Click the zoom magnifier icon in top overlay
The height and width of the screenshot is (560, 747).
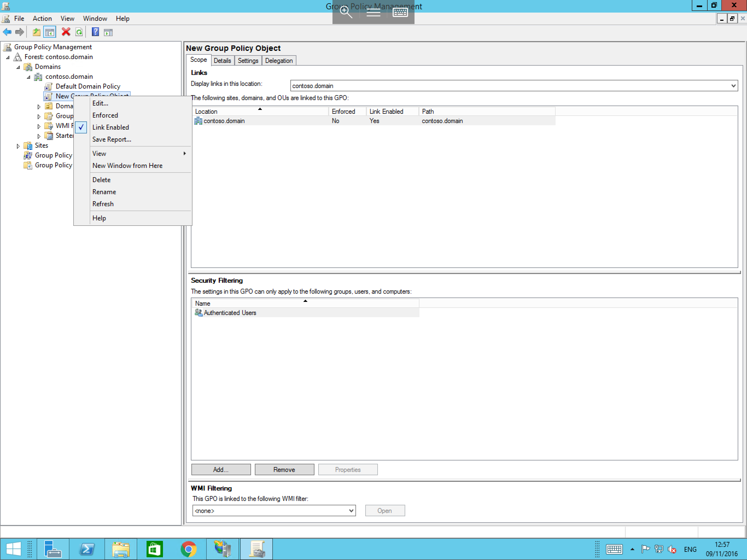[346, 13]
